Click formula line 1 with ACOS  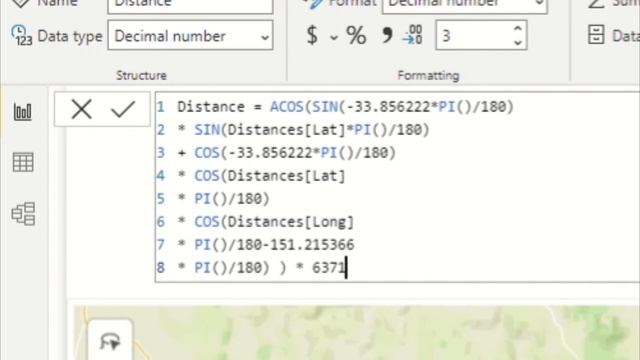click(x=345, y=107)
